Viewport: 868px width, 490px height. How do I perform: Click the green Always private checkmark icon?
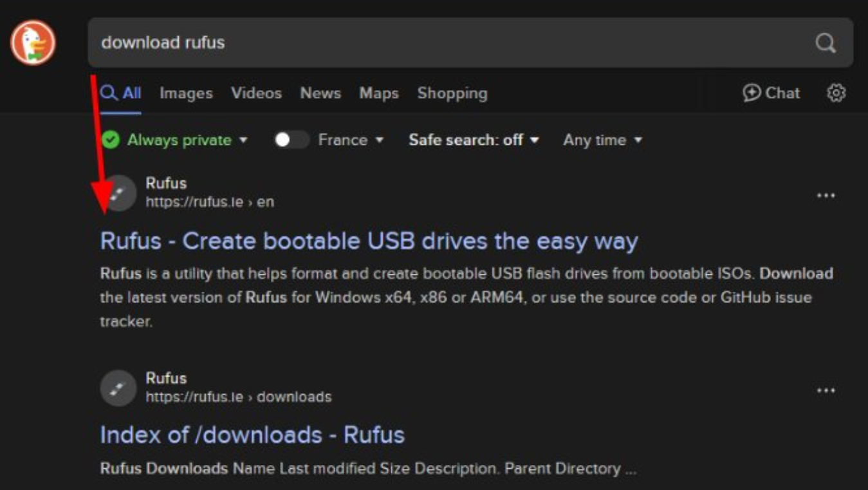point(110,140)
